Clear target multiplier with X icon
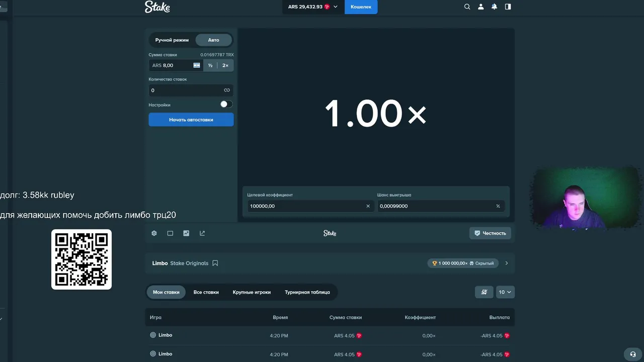644x362 pixels. (x=368, y=206)
